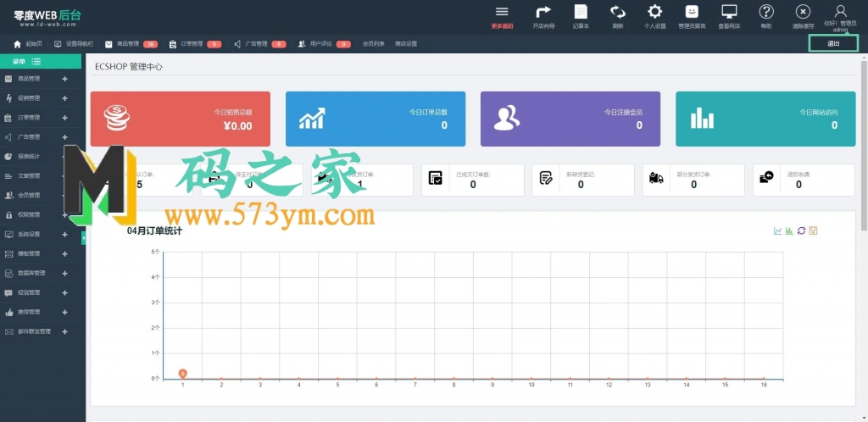The image size is (868, 422).
Task: Click the 权限管理 lock icon
Action: [8, 214]
